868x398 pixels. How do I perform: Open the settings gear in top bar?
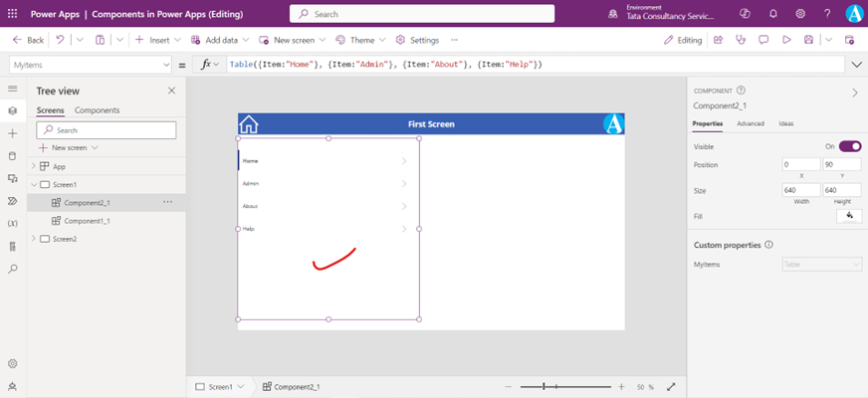(801, 14)
